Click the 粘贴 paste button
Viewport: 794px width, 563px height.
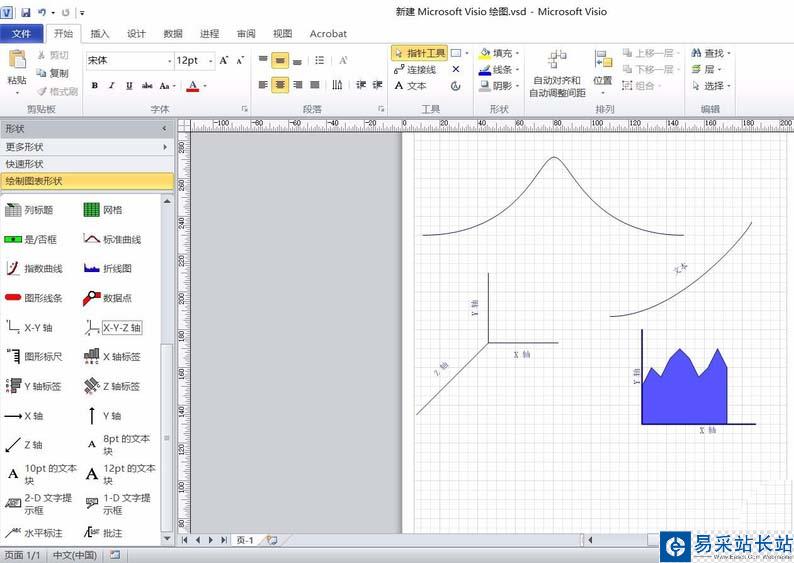click(17, 72)
